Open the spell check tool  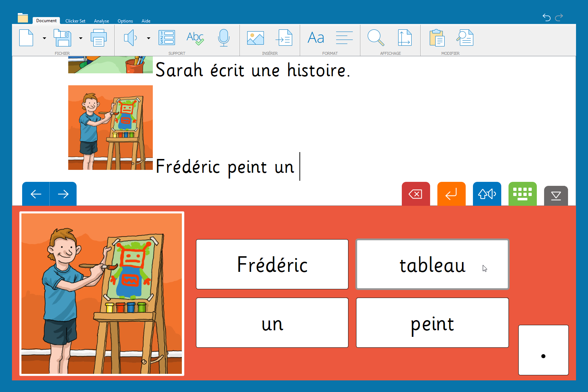(195, 38)
